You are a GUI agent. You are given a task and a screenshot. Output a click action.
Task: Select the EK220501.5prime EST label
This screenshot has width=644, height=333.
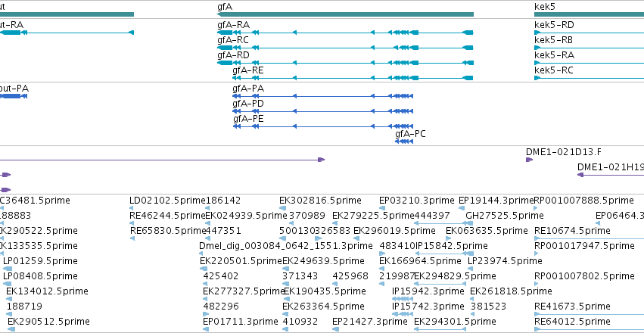coord(241,261)
